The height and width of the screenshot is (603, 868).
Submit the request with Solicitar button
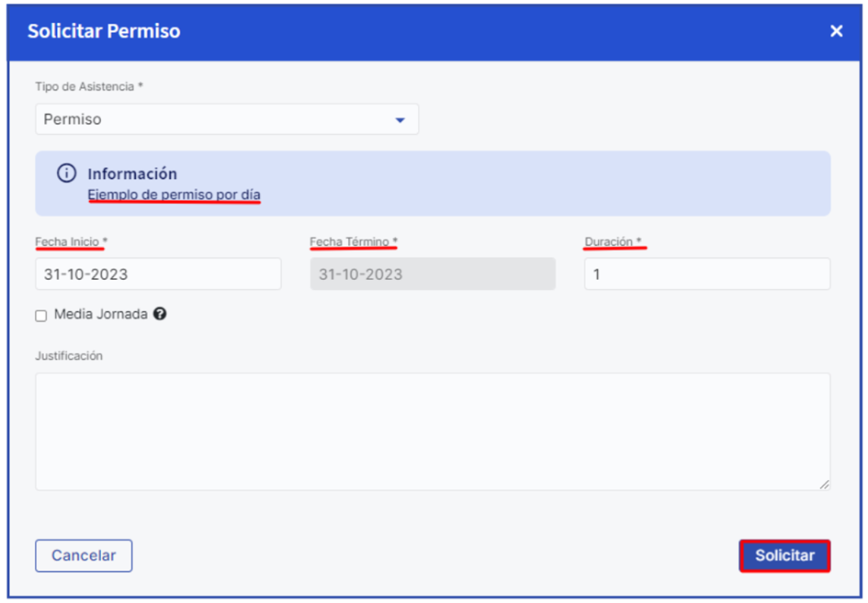[x=784, y=555]
